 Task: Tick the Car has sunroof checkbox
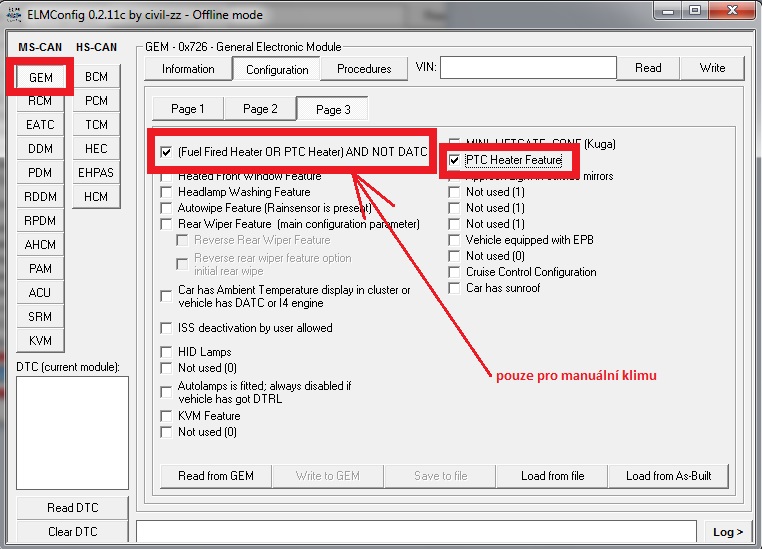click(x=455, y=288)
